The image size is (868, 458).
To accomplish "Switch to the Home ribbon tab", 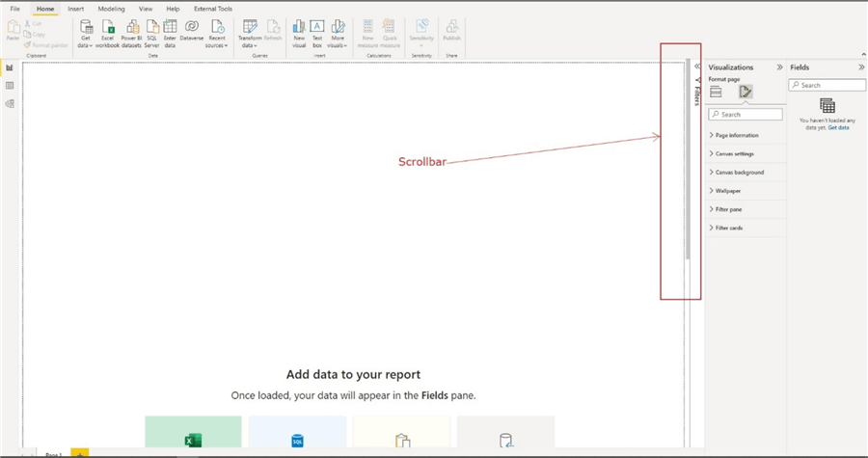I will pyautogui.click(x=45, y=9).
